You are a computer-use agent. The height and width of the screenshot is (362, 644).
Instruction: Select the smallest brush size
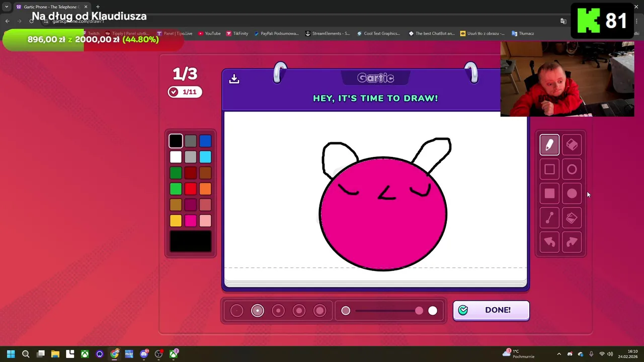click(x=236, y=311)
